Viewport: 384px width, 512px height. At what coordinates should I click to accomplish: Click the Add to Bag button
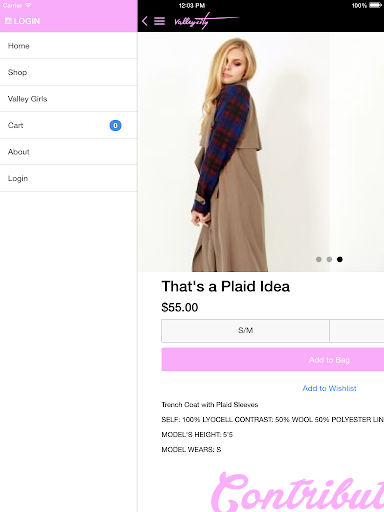point(273,359)
